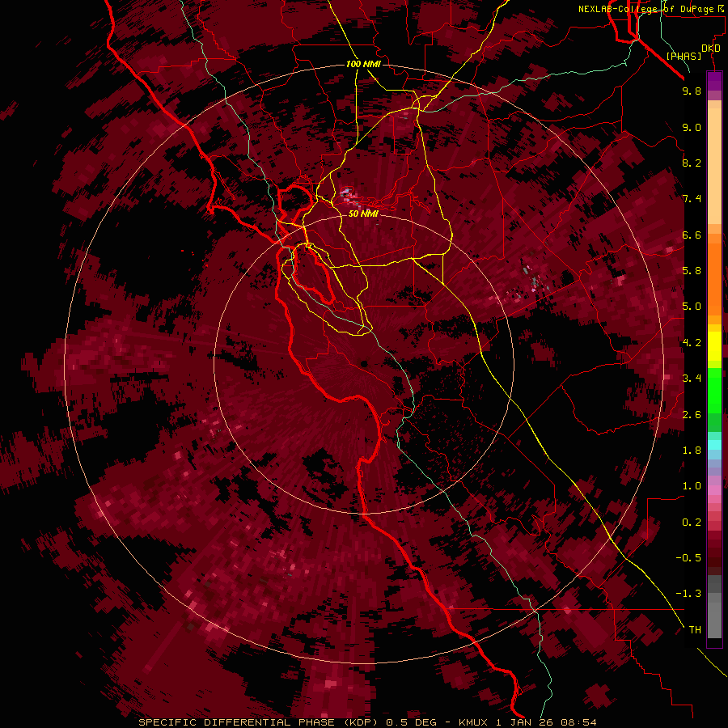Click the light peach segment of color bar

tap(714, 166)
